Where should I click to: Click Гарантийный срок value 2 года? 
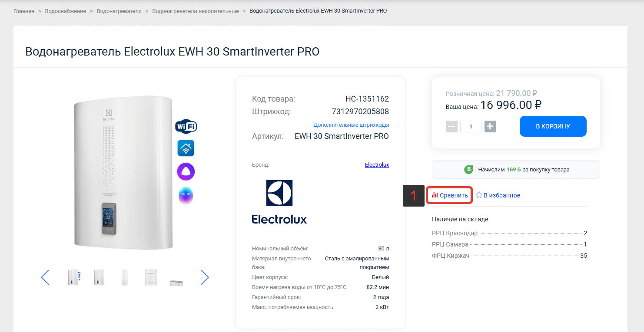tap(381, 297)
